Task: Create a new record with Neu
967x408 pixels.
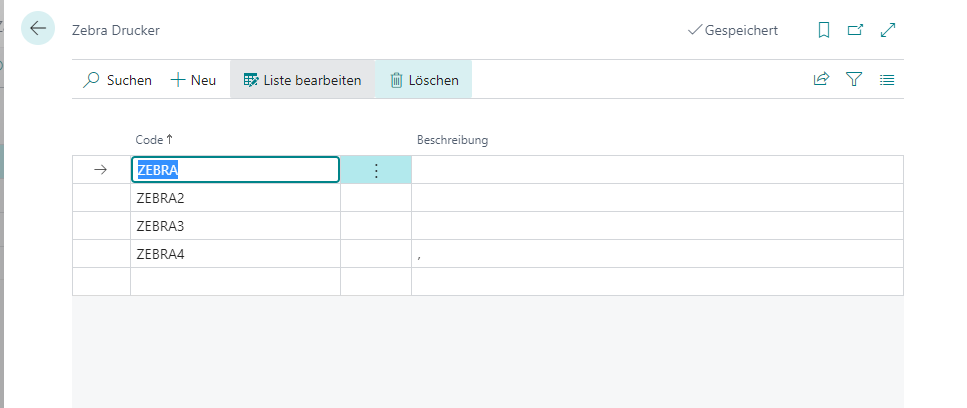Action: [193, 80]
